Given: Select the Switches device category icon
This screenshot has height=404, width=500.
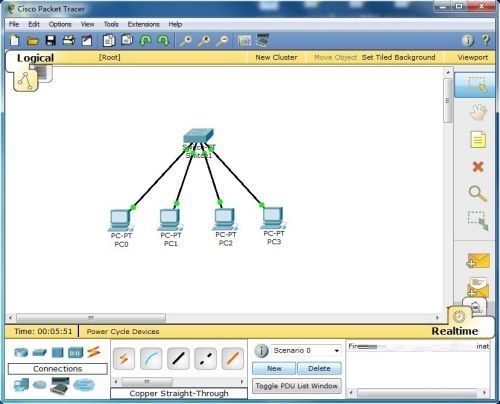Looking at the screenshot, I should (x=39, y=352).
